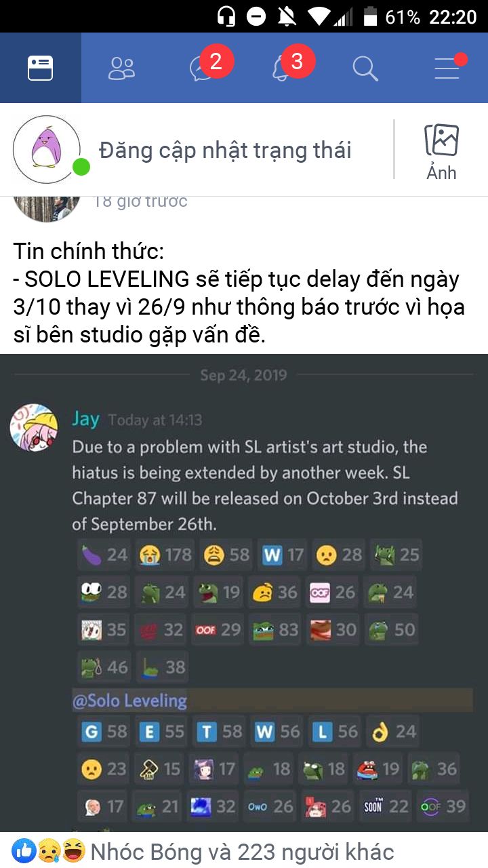Tap the search magnifier icon
The width and height of the screenshot is (488, 868).
(x=365, y=68)
